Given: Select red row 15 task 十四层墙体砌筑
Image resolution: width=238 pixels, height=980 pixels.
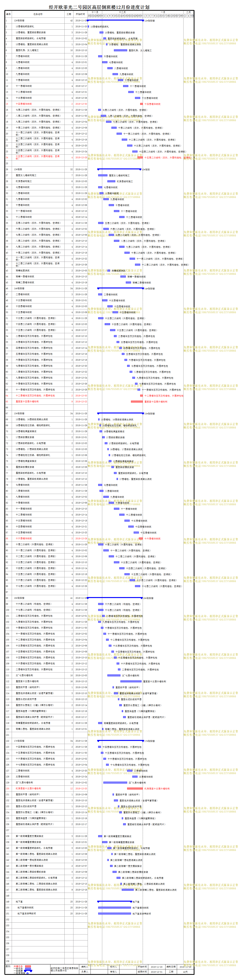Looking at the screenshot, I should (24, 104).
